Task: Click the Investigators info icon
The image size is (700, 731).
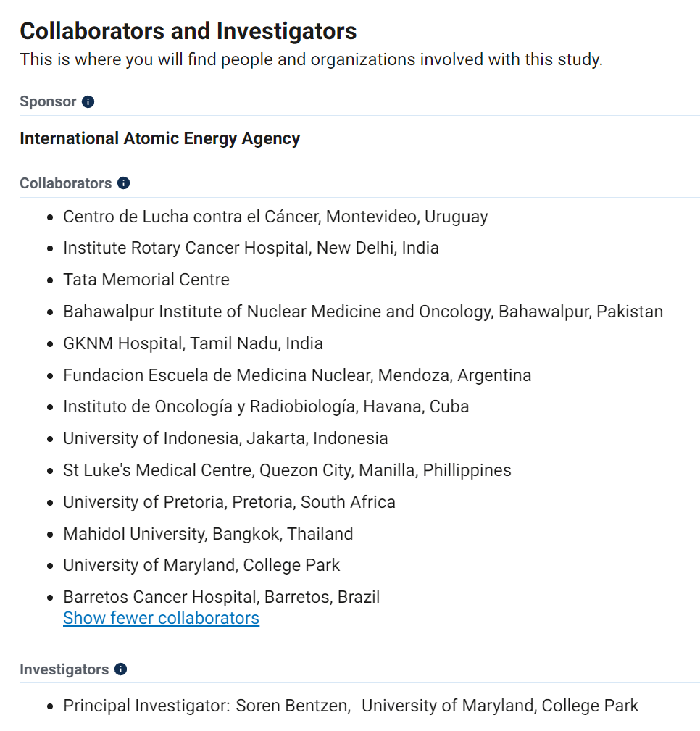Action: (121, 669)
